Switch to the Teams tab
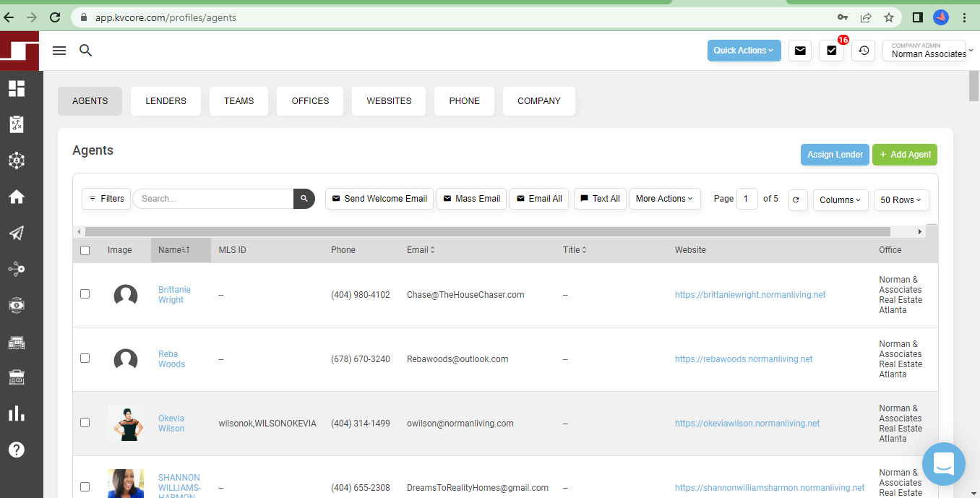980x498 pixels. (238, 101)
